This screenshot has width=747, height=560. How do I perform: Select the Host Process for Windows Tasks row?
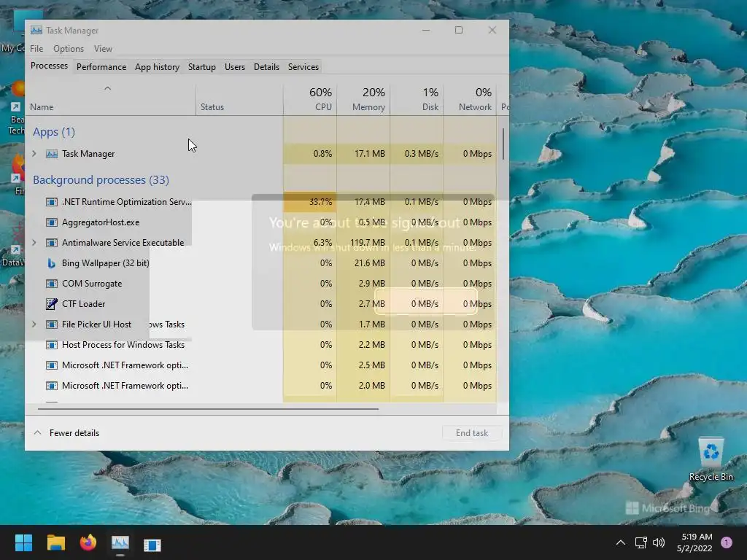coord(261,345)
